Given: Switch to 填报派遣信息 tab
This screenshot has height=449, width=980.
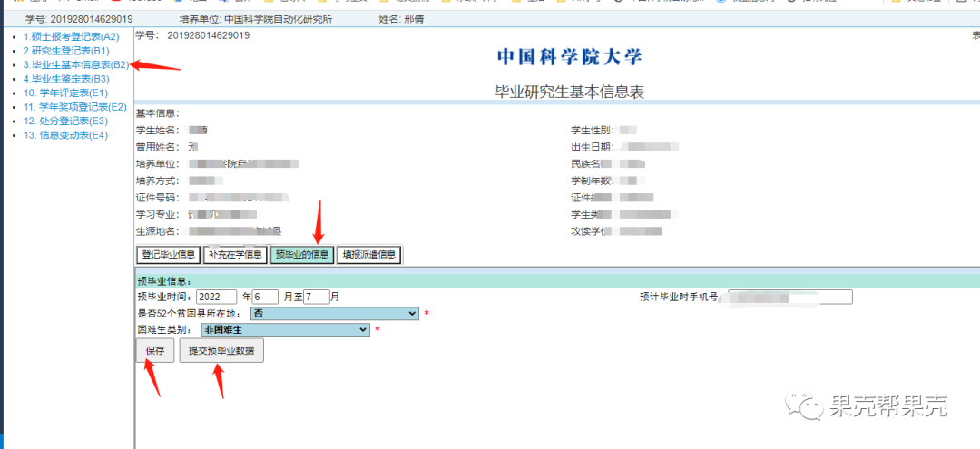Looking at the screenshot, I should pyautogui.click(x=369, y=255).
